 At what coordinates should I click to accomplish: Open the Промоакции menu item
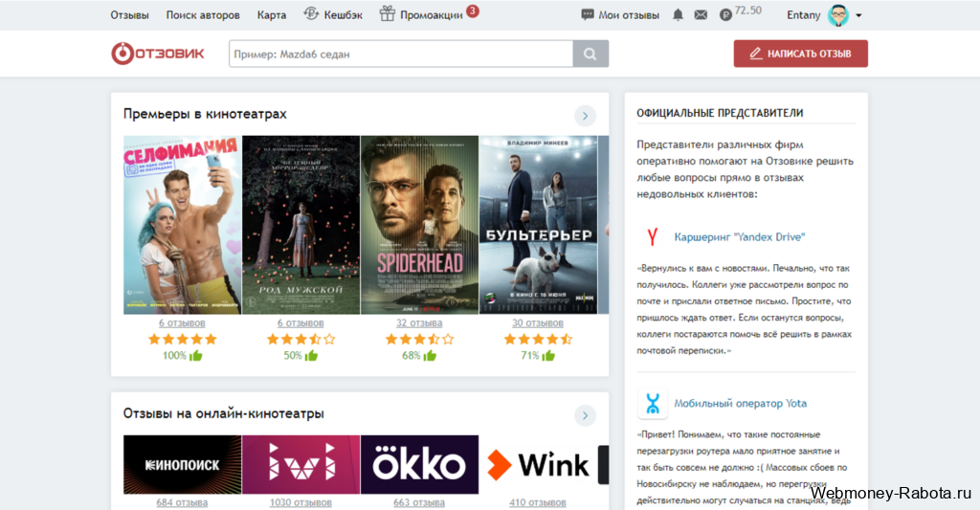[432, 15]
